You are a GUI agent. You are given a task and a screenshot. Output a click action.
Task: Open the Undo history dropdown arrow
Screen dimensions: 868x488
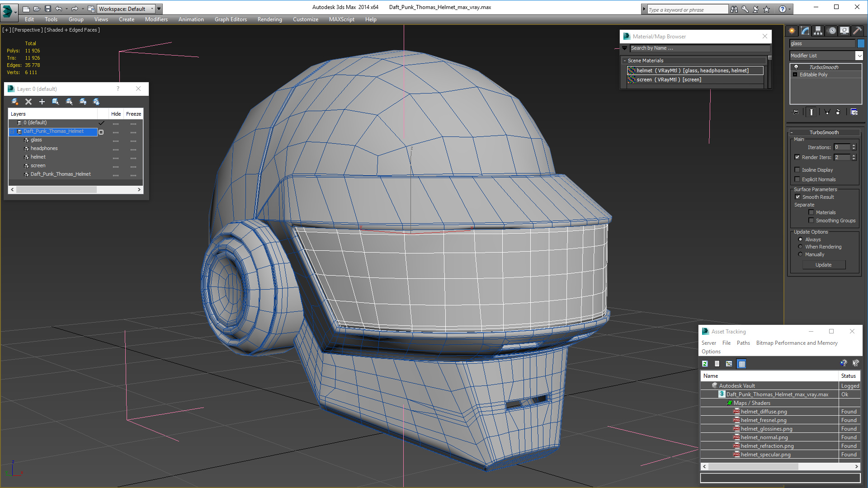66,9
